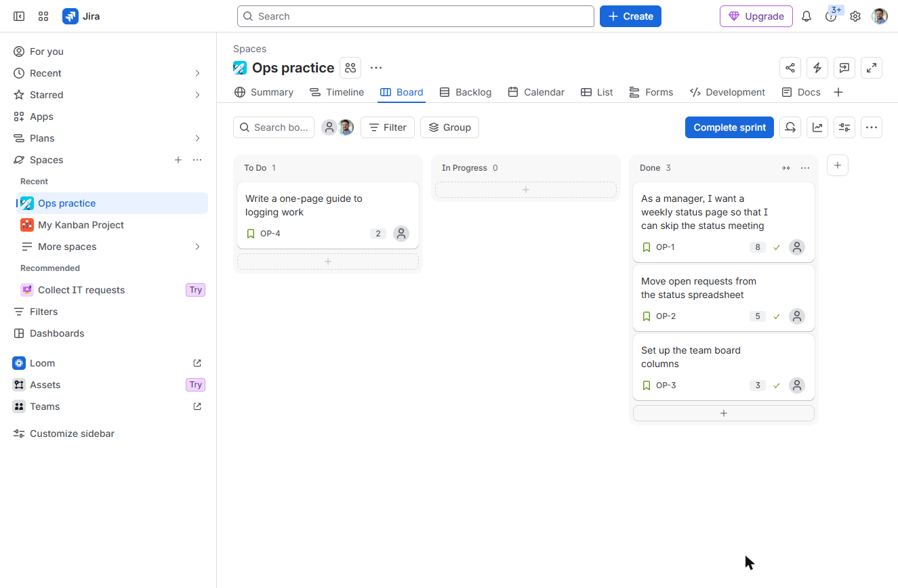The image size is (898, 588).
Task: Open Customize sidebar
Action: [x=108, y=434]
